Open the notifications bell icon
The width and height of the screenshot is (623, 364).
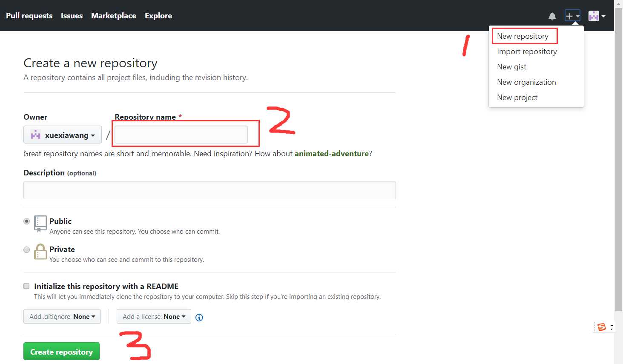pos(552,16)
